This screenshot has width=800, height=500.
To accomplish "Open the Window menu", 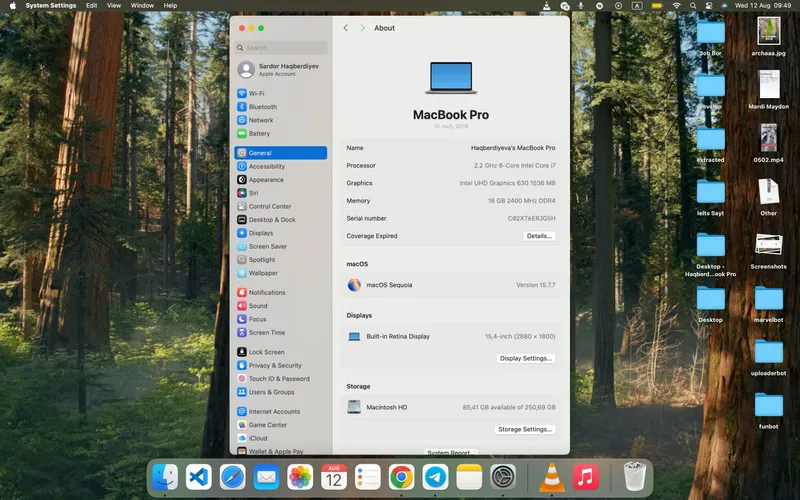I will 142,6.
